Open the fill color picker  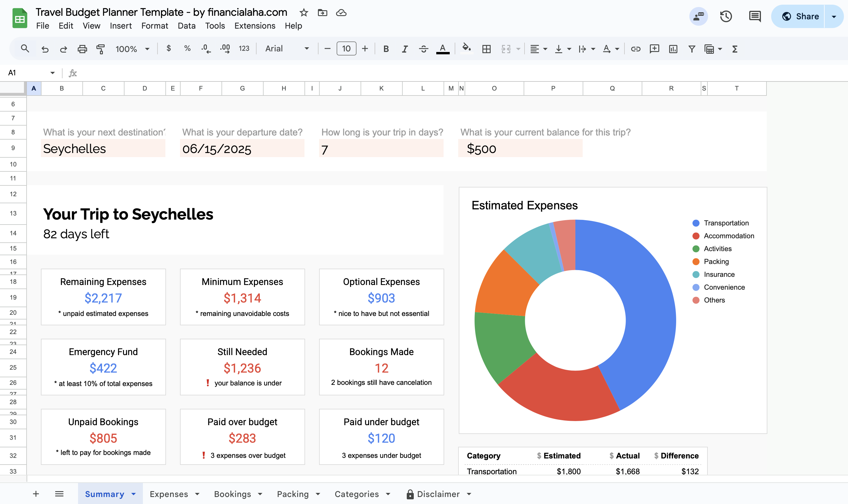click(466, 48)
